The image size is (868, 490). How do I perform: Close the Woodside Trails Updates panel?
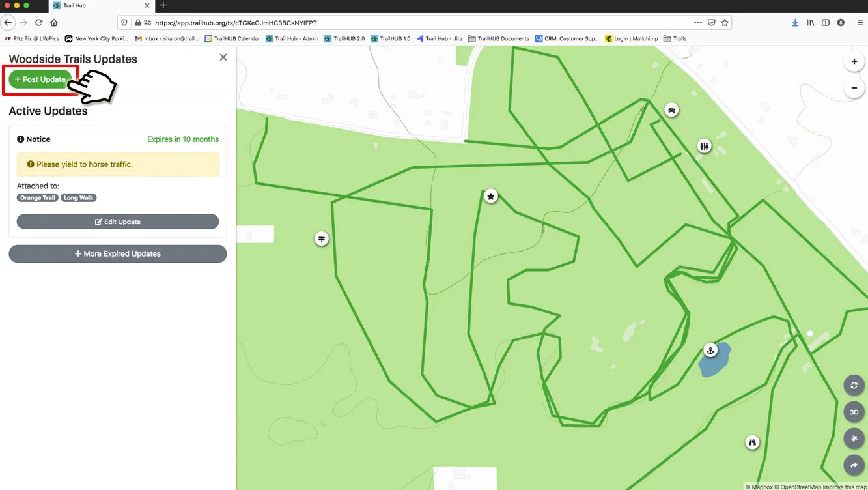click(x=223, y=57)
